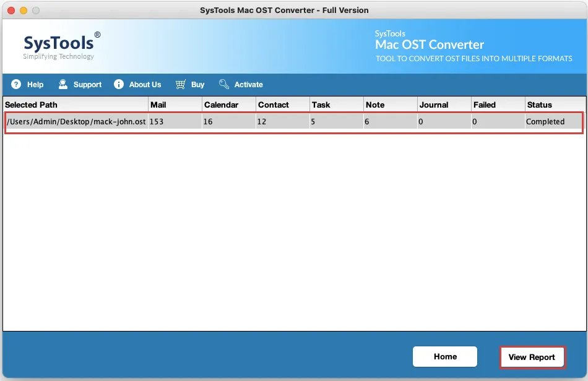The height and width of the screenshot is (381, 588).
Task: Click the Note column header
Action: pyautogui.click(x=391, y=105)
